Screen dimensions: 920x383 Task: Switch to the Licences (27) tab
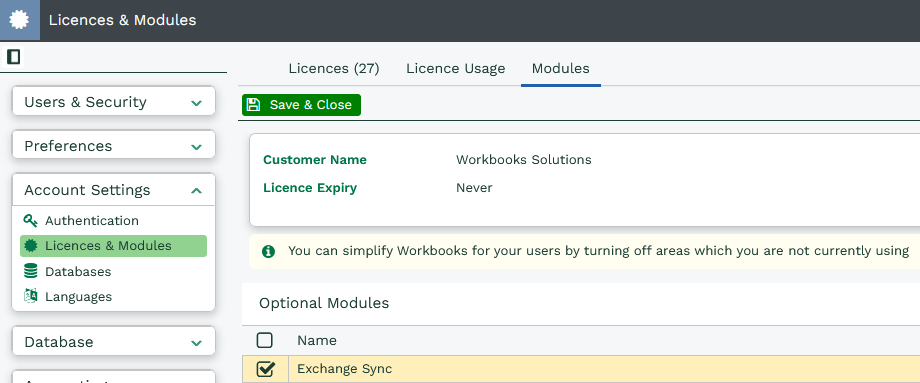coord(334,69)
